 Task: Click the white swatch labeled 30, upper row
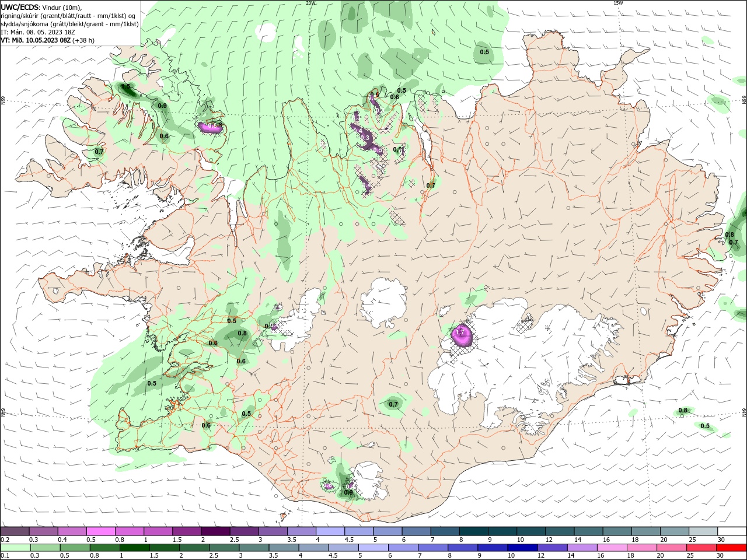pos(732,531)
